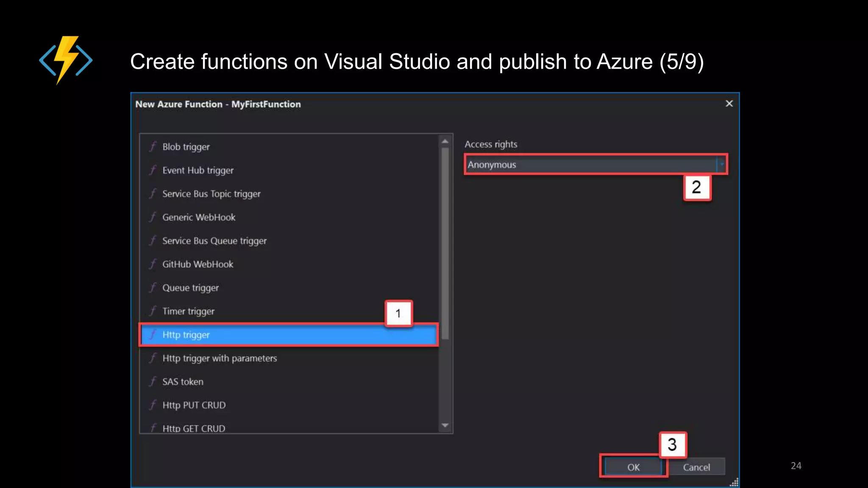The image size is (868, 488).
Task: Pick the Http PUT CRUD template
Action: point(290,405)
